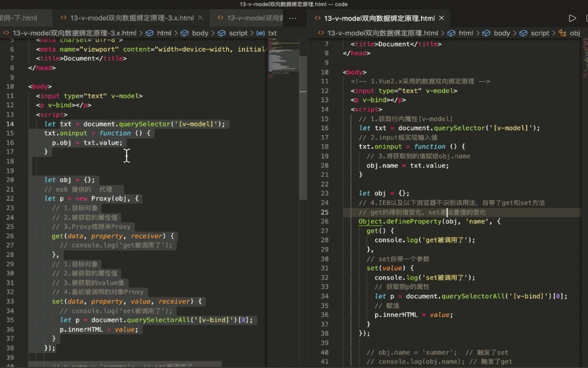Click the script cube icon in right breadcrumb
588x368 pixels.
pyautogui.click(x=523, y=33)
